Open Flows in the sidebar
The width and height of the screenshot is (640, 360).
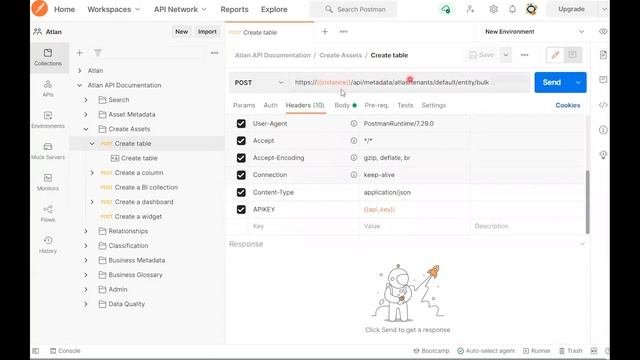point(48,213)
